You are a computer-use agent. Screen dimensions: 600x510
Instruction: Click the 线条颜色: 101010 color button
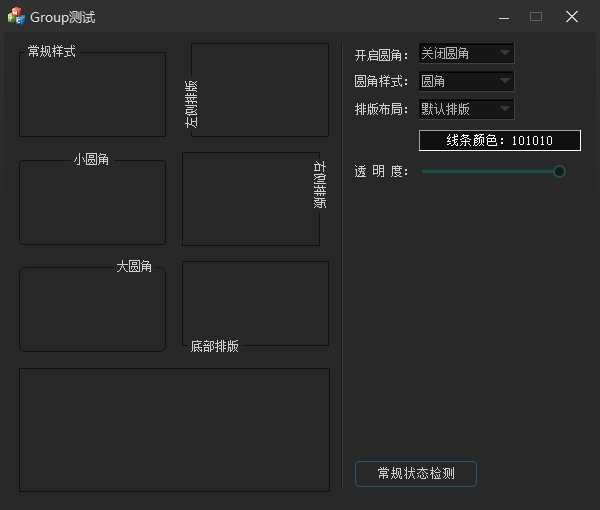point(500,140)
